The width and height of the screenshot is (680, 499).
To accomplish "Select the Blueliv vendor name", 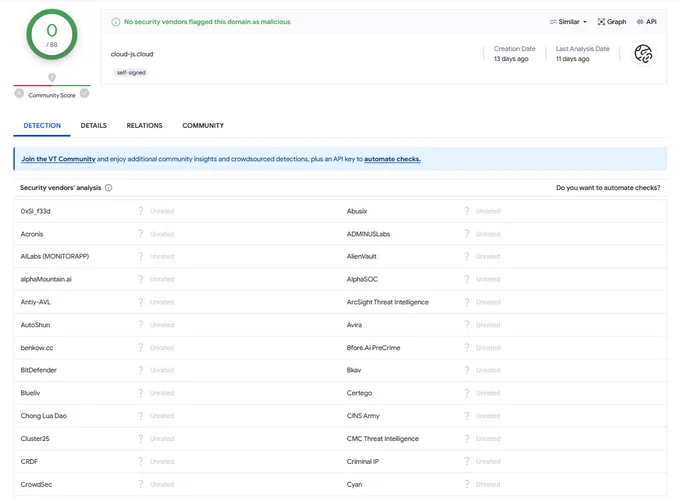I will click(x=30, y=393).
